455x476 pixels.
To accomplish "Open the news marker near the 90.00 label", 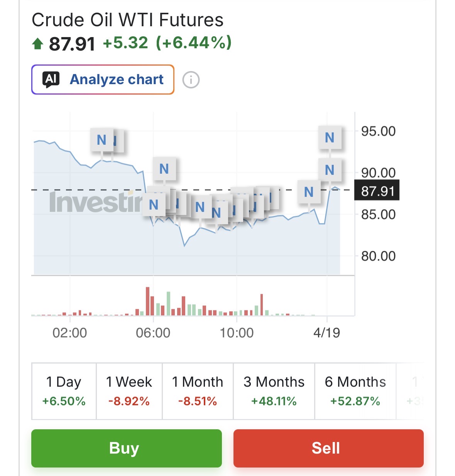I will 330,170.
